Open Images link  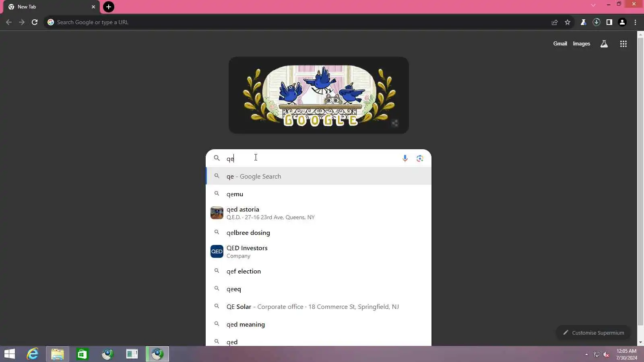[581, 43]
